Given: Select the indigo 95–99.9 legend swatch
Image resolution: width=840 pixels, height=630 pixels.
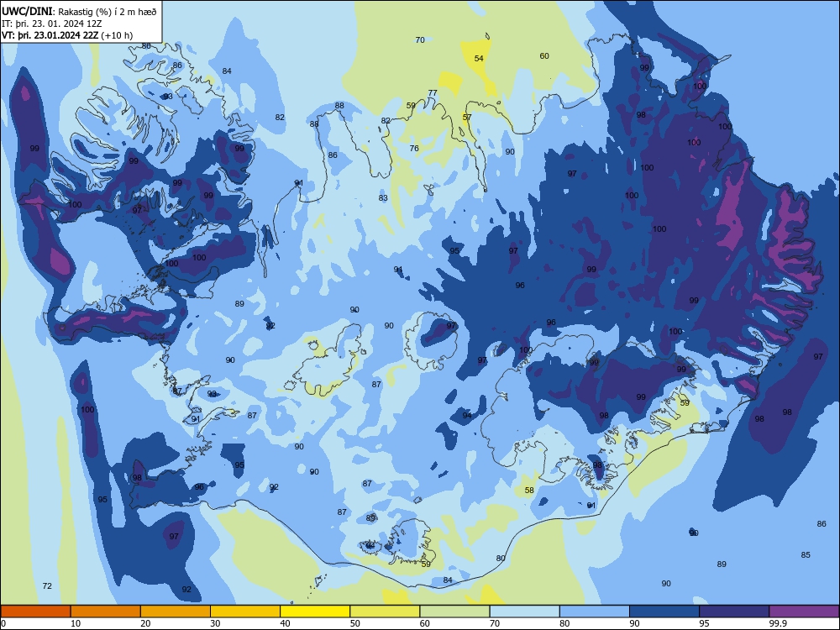Looking at the screenshot, I should point(734,612).
